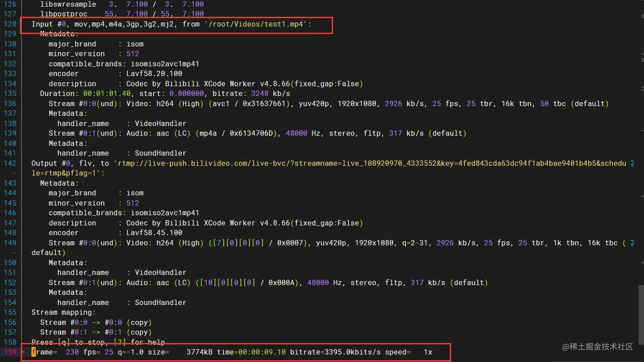The image size is (644, 362).
Task: Click 'Codec by Bilibili XCode Worker' on line 134
Action: pyautogui.click(x=191, y=84)
